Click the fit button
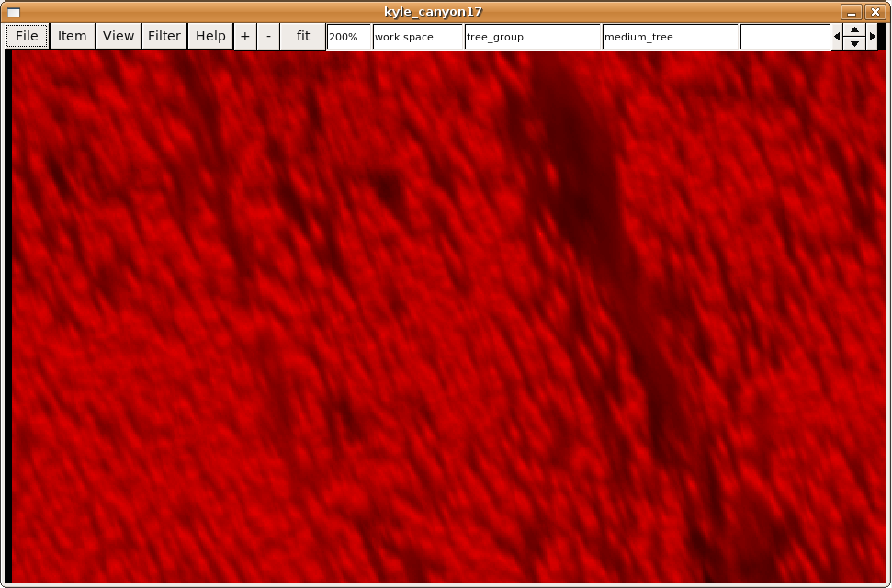 tap(303, 36)
